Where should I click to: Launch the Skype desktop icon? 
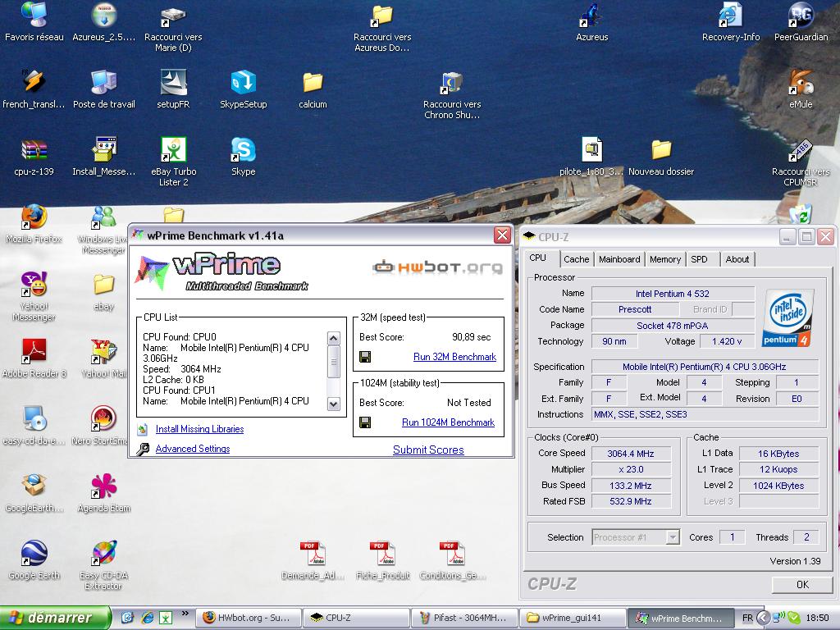tap(243, 157)
